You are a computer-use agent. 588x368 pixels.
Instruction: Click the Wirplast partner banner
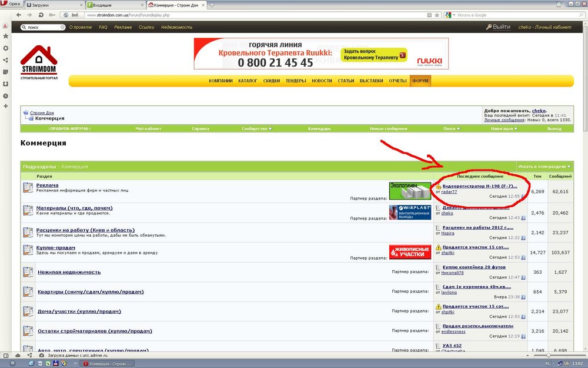pos(410,212)
